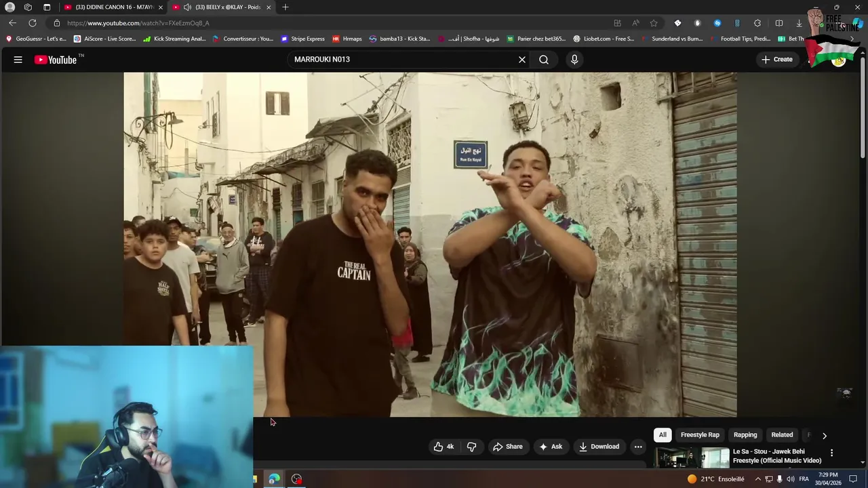Show next chips with right chevron
The height and width of the screenshot is (488, 868).
(x=825, y=436)
